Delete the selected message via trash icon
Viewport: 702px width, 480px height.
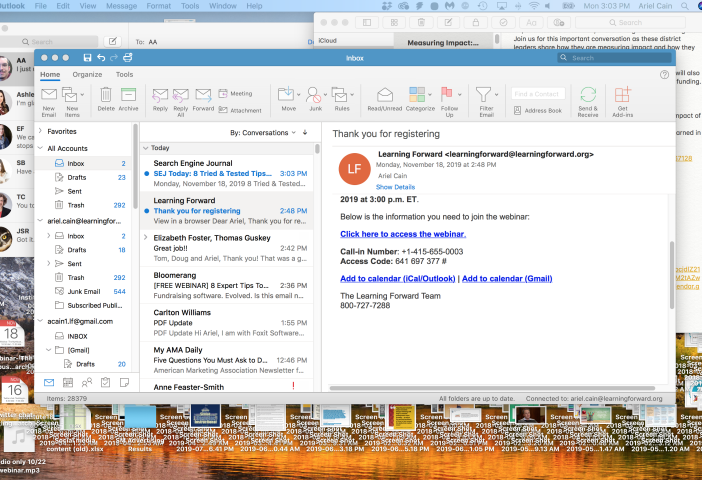tap(106, 94)
